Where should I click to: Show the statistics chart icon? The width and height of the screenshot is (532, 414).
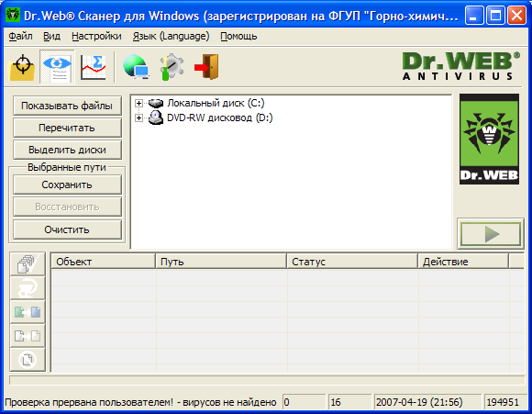pos(93,67)
